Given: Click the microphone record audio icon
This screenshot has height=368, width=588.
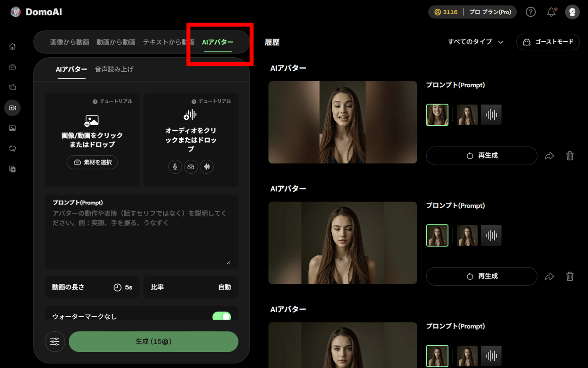Looking at the screenshot, I should 175,167.
